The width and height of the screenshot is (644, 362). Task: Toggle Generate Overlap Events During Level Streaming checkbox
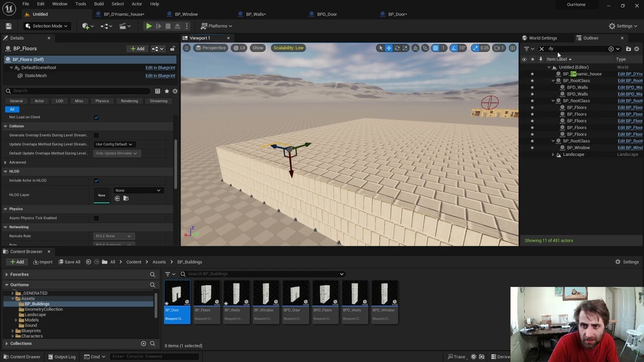coord(96,135)
